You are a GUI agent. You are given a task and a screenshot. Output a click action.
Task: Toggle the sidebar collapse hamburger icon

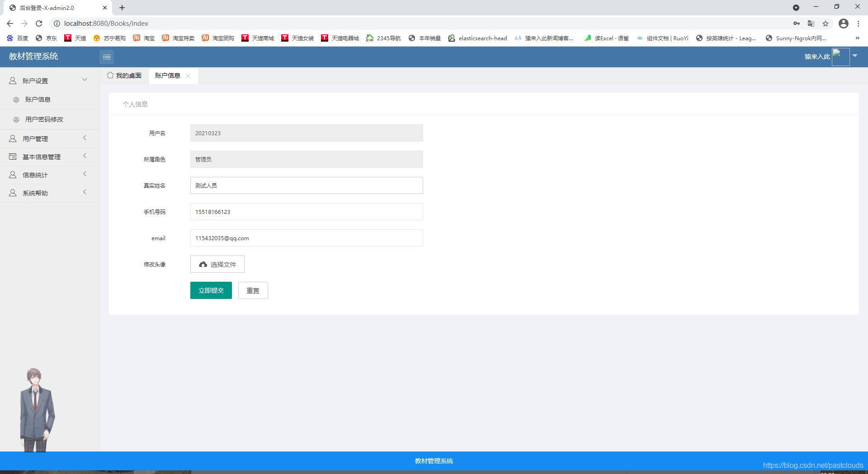107,57
